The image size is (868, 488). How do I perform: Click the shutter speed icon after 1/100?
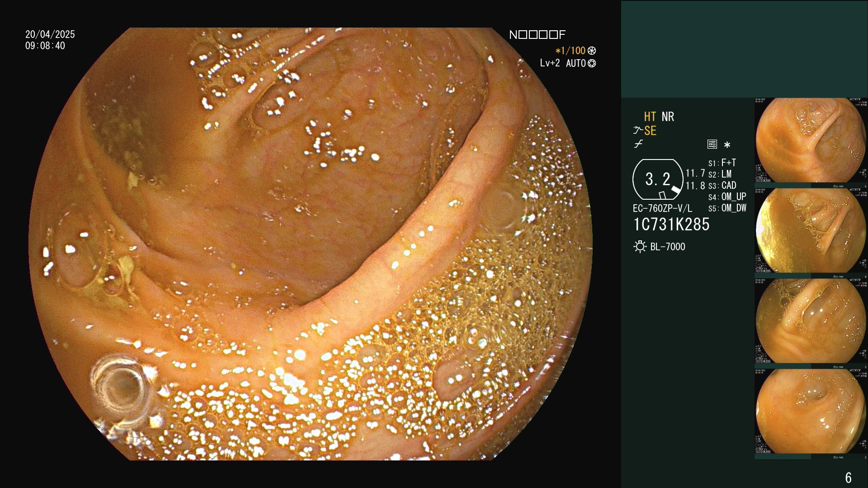click(592, 51)
